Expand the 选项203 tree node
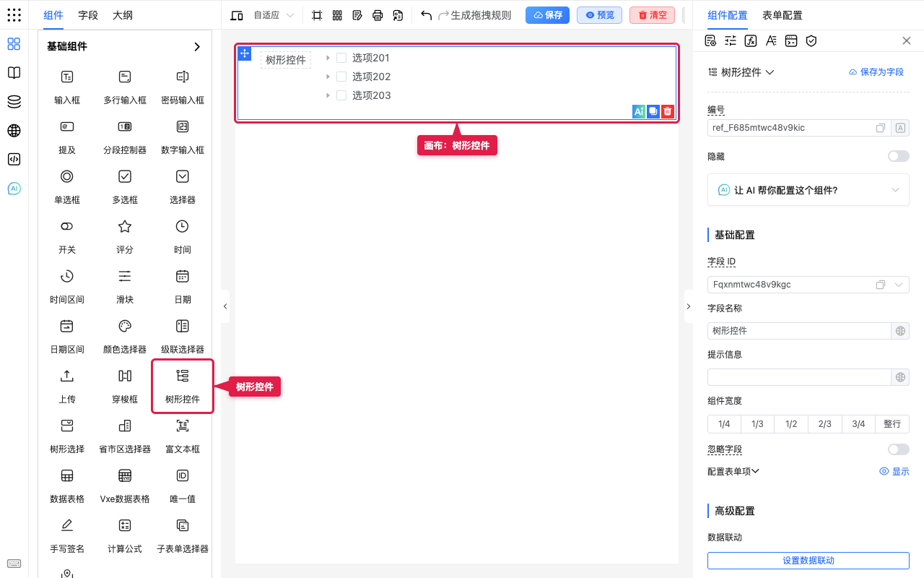 328,95
